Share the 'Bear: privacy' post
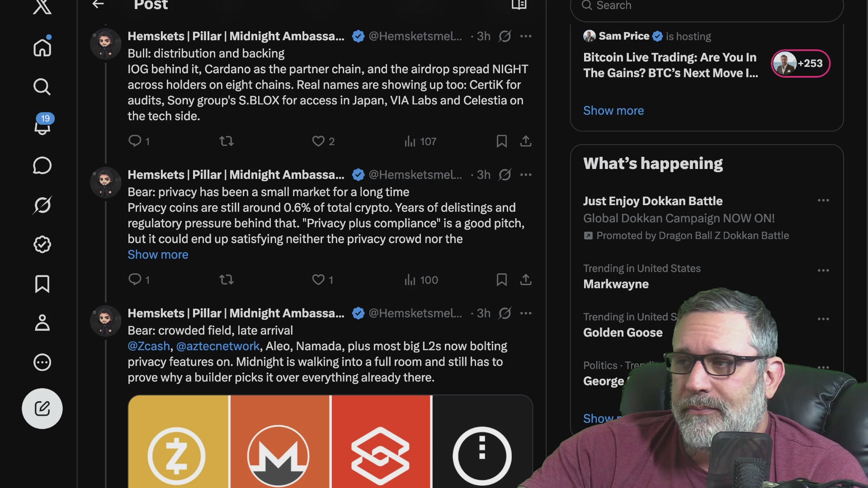This screenshot has width=868, height=488. pos(526,280)
